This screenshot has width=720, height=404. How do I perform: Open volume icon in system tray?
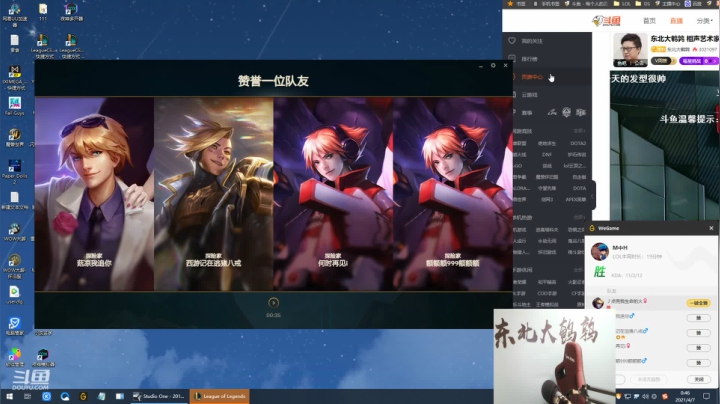(x=646, y=396)
